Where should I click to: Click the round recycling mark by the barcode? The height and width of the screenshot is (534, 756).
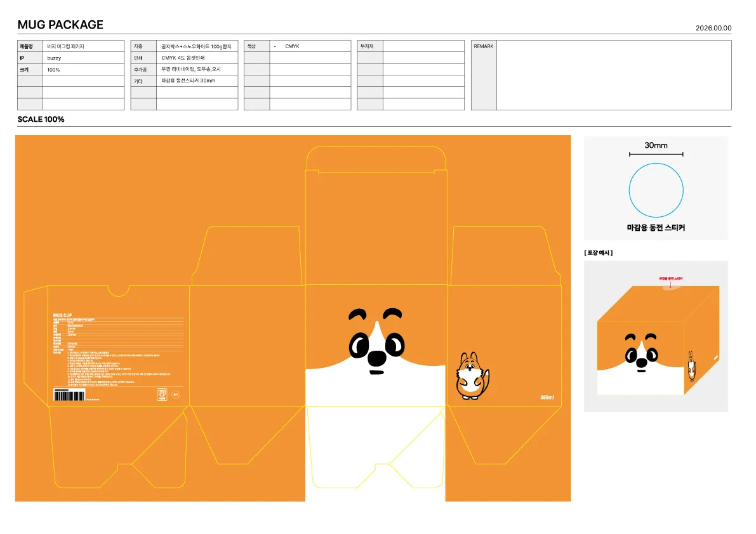pyautogui.click(x=176, y=394)
